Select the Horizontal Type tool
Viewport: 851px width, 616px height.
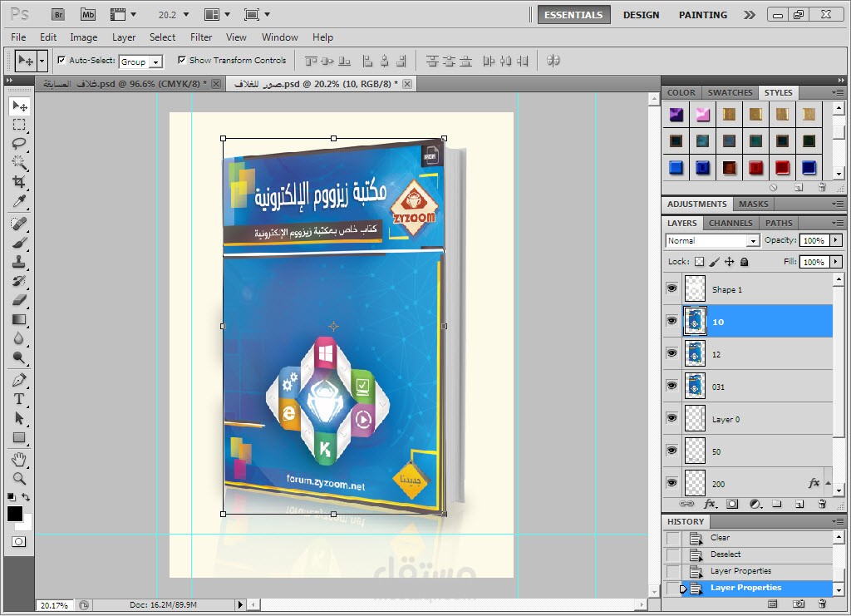click(x=19, y=399)
